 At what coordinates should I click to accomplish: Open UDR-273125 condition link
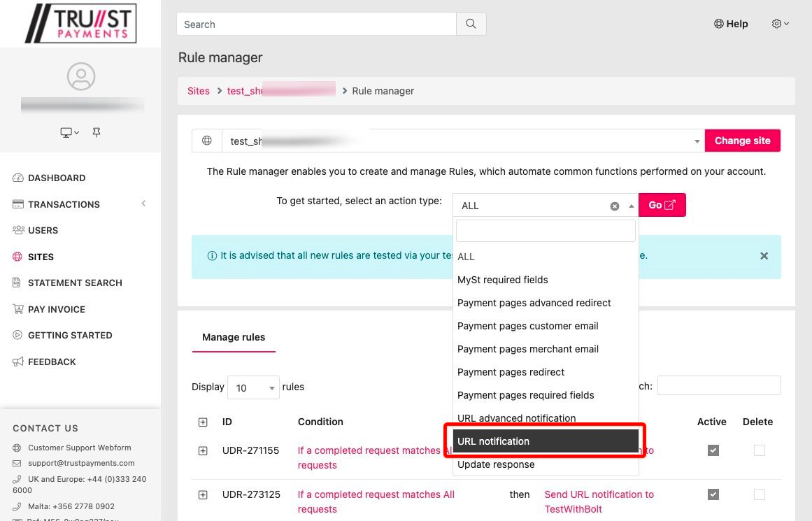coord(376,502)
